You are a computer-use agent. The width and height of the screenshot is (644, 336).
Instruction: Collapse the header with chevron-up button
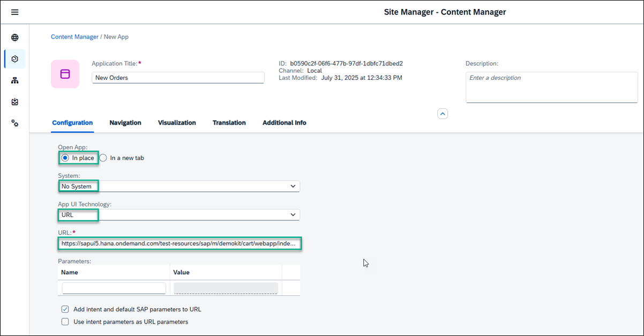pyautogui.click(x=443, y=114)
